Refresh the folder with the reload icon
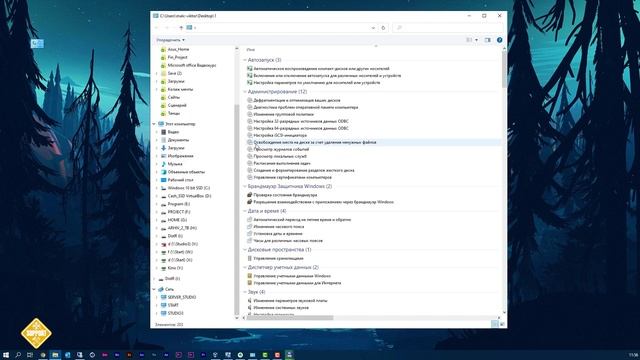640x360 pixels. [x=383, y=28]
